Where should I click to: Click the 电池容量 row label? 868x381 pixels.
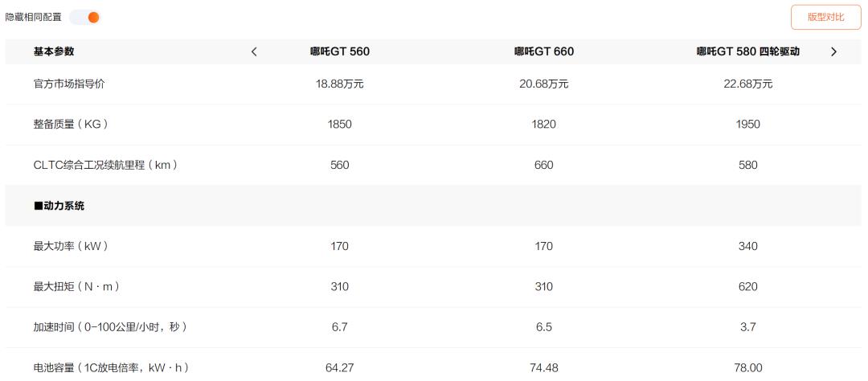[111, 367]
